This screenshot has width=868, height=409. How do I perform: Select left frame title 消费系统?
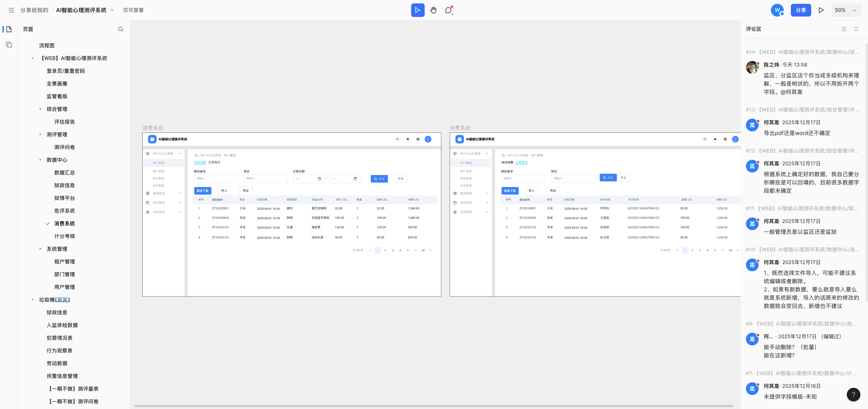(x=153, y=128)
